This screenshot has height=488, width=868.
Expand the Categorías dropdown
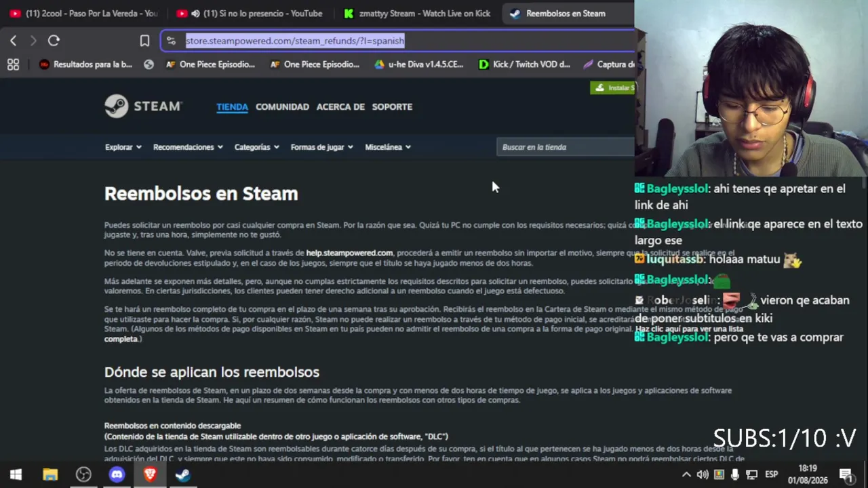point(257,147)
